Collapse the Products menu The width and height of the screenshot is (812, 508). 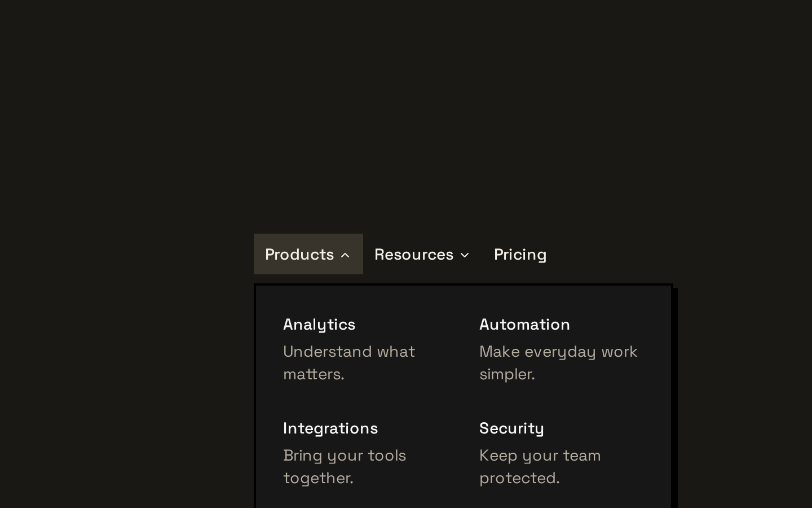click(x=308, y=254)
